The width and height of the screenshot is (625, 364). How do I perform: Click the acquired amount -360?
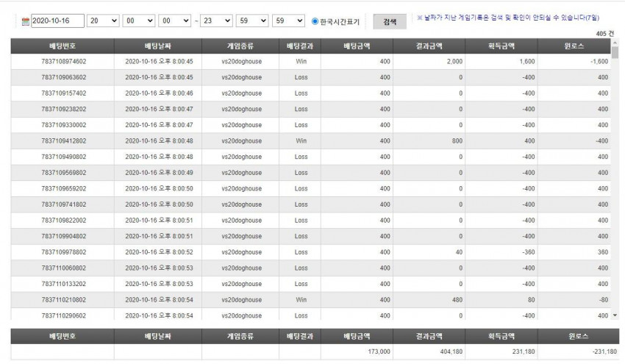click(x=529, y=252)
